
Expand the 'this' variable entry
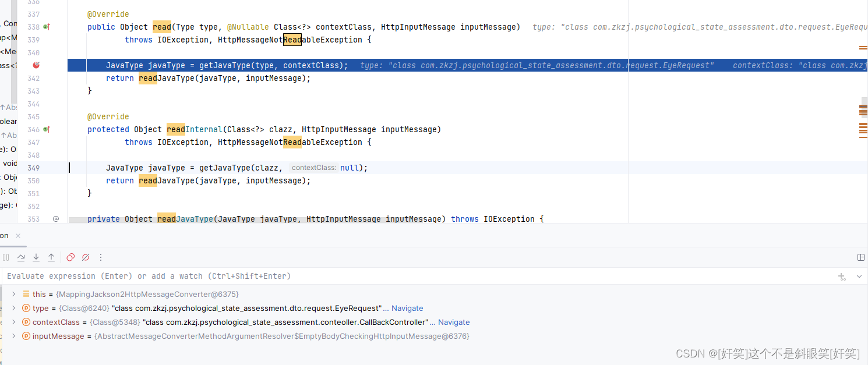click(x=14, y=294)
